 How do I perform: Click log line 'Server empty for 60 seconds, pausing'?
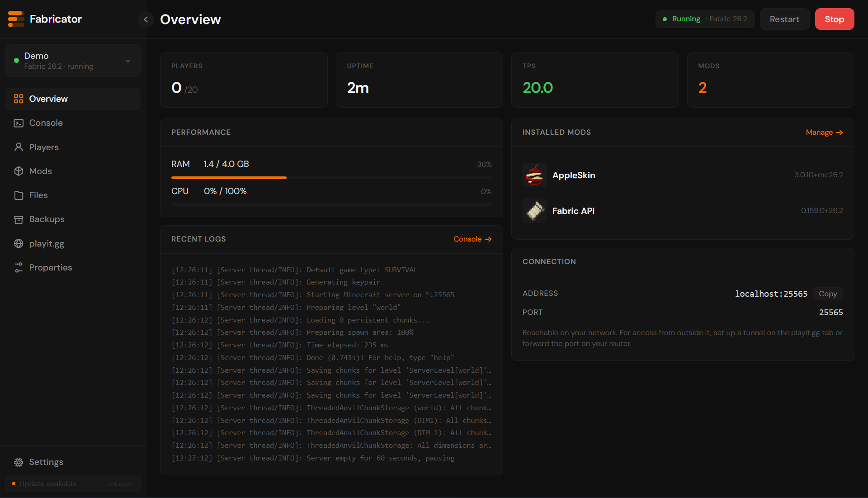click(x=313, y=458)
